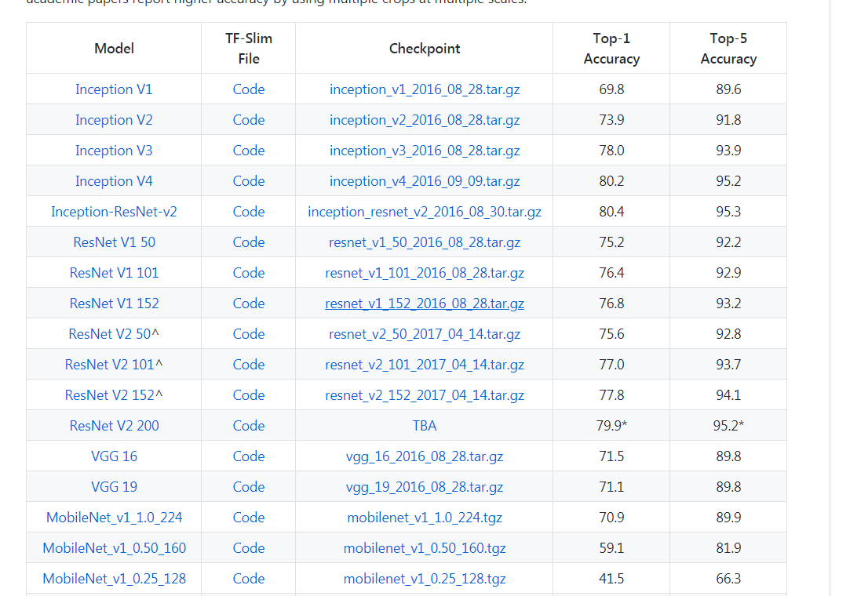This screenshot has height=596, width=868.
Task: Open the Inception-ResNet-v2 model page
Action: point(114,211)
